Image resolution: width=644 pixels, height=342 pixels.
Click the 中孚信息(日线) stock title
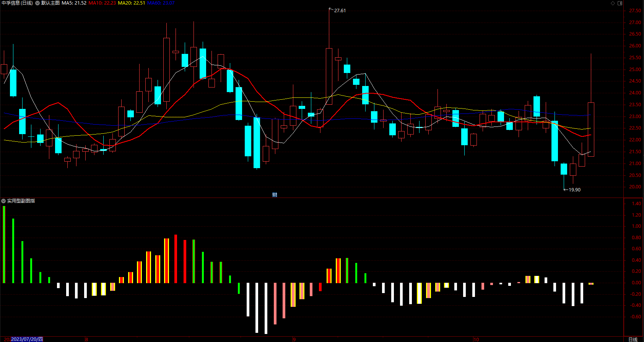point(17,3)
